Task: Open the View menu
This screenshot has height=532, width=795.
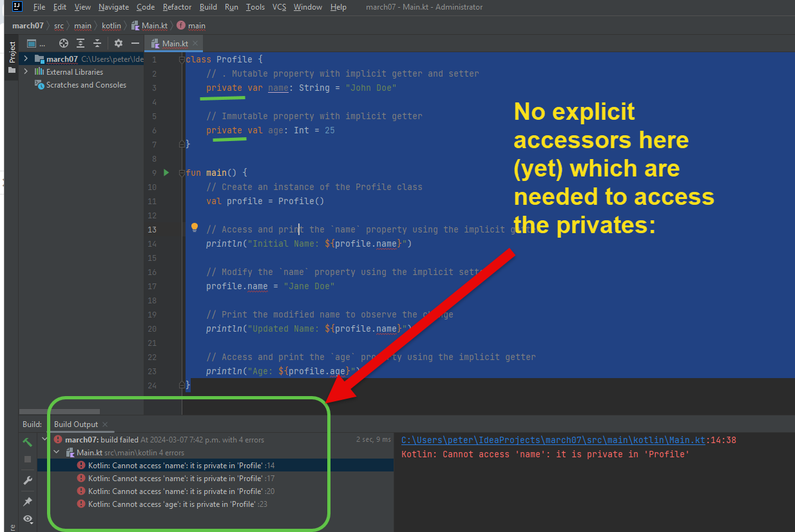Action: [x=82, y=7]
